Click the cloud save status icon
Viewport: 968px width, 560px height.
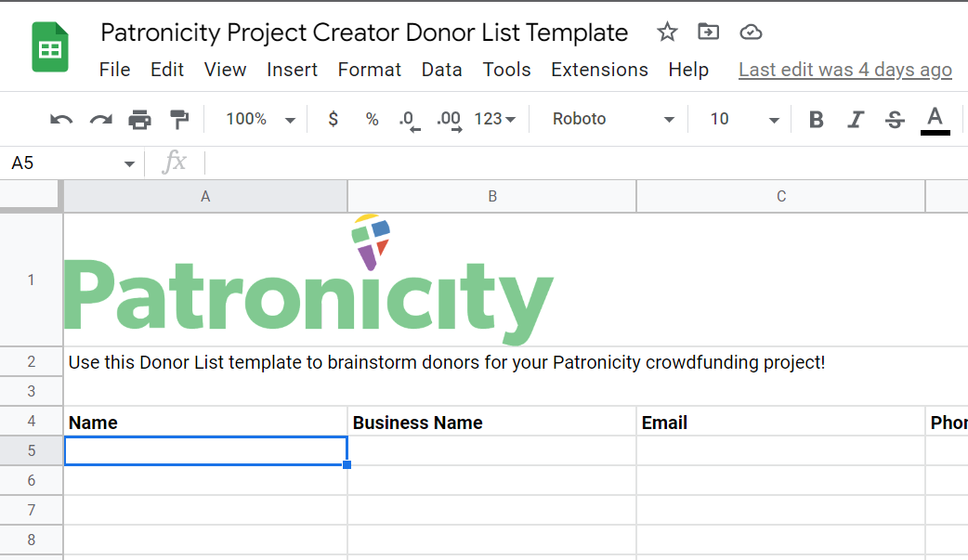pyautogui.click(x=751, y=32)
